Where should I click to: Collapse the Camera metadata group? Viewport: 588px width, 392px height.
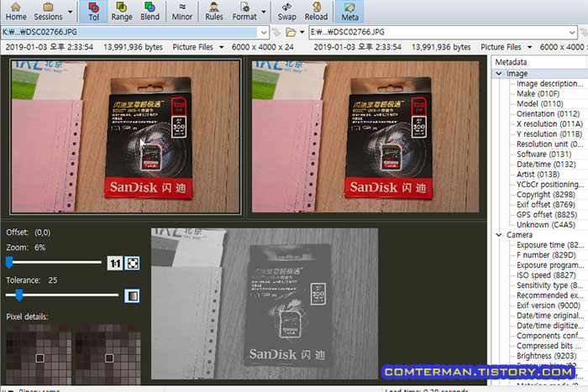click(499, 235)
